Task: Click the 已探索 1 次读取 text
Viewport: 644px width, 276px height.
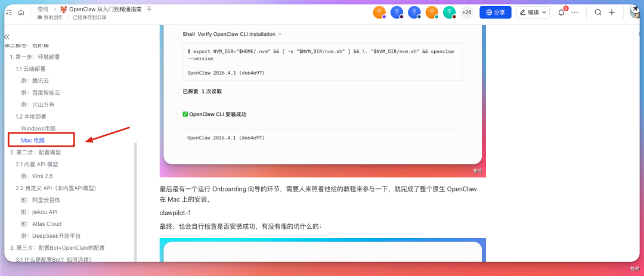Action: point(202,92)
